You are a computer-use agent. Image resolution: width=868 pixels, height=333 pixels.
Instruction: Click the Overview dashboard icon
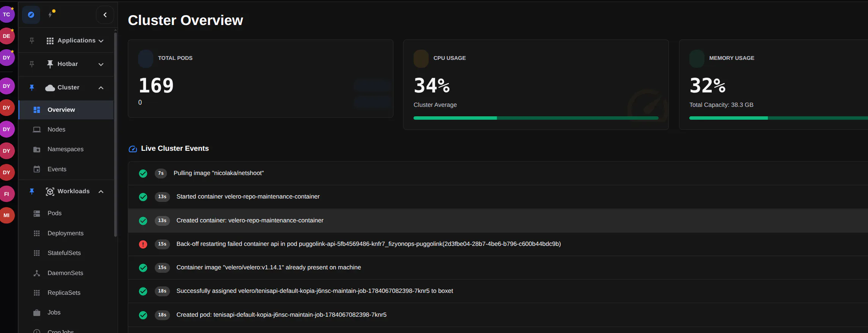(x=37, y=110)
